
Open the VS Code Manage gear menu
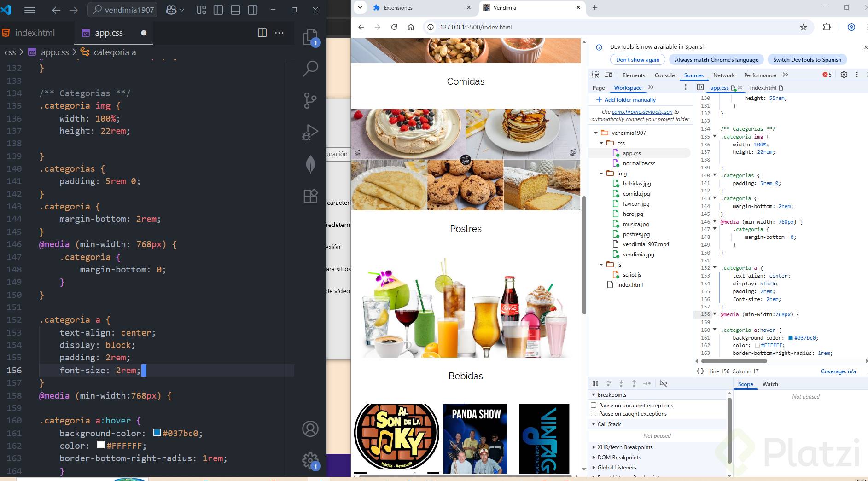tap(310, 460)
